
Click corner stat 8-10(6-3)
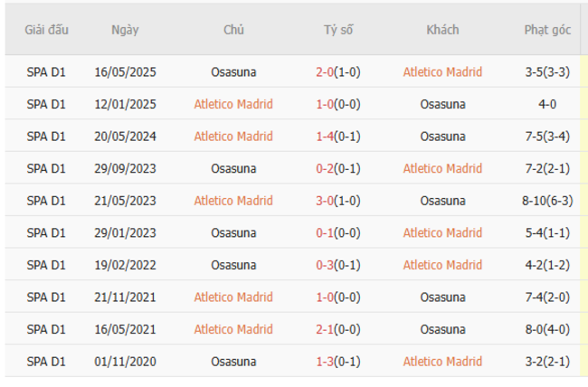point(547,201)
